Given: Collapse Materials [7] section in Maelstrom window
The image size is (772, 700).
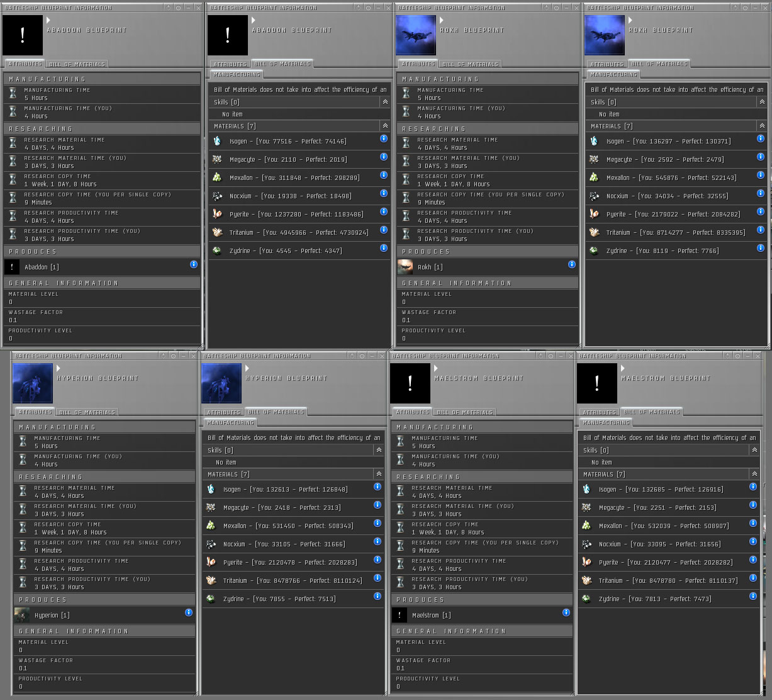Looking at the screenshot, I should tap(754, 474).
